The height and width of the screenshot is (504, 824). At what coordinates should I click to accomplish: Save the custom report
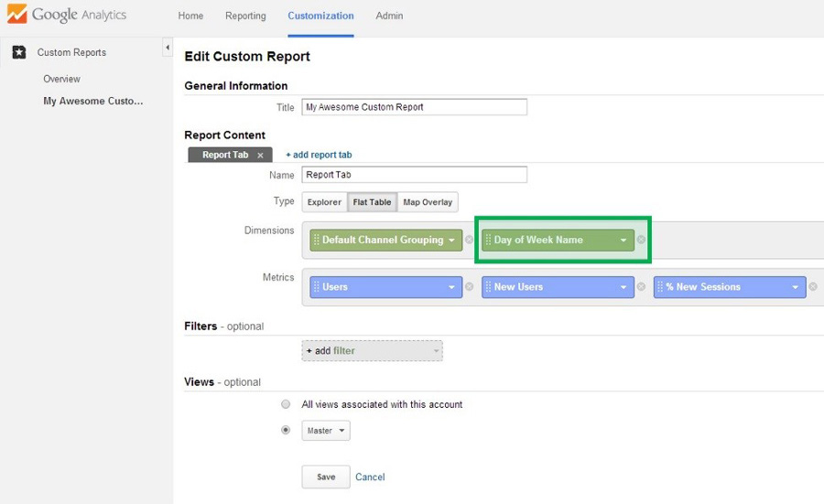325,477
